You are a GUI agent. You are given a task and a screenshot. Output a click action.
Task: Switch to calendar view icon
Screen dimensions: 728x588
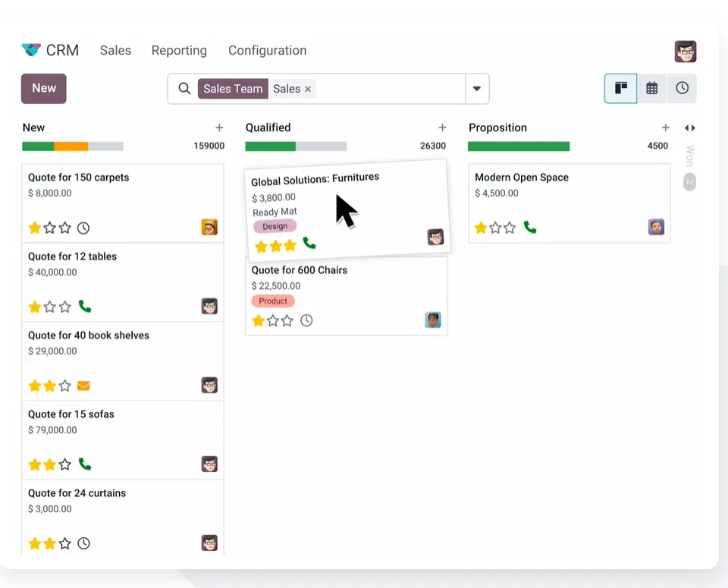(x=651, y=89)
